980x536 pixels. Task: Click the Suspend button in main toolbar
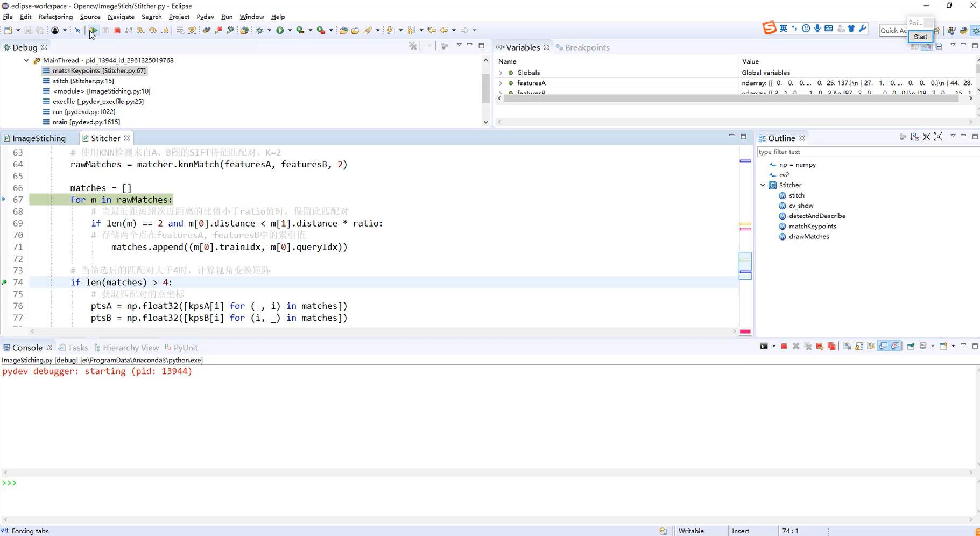point(105,30)
